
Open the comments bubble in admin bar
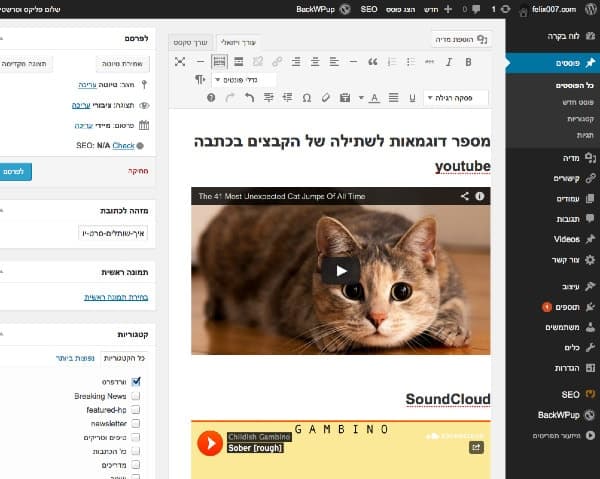click(x=471, y=9)
